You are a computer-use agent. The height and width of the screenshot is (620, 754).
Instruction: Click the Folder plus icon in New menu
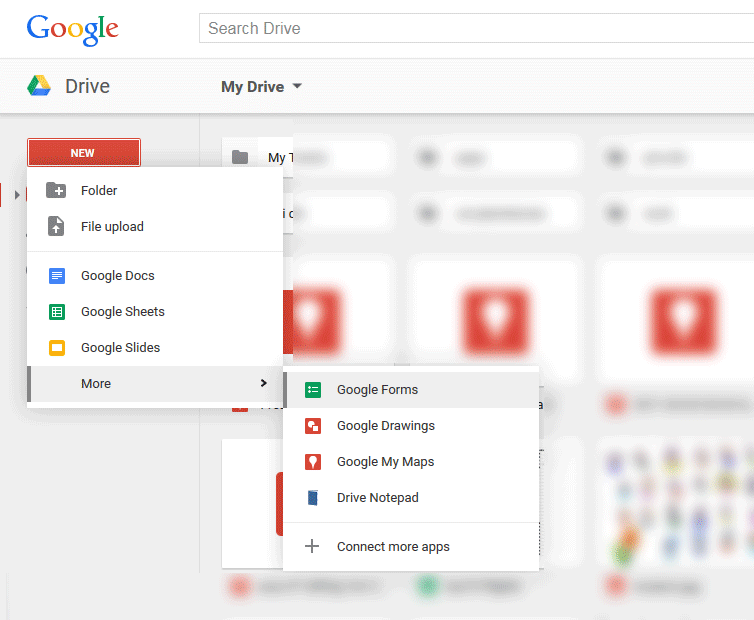coord(56,190)
